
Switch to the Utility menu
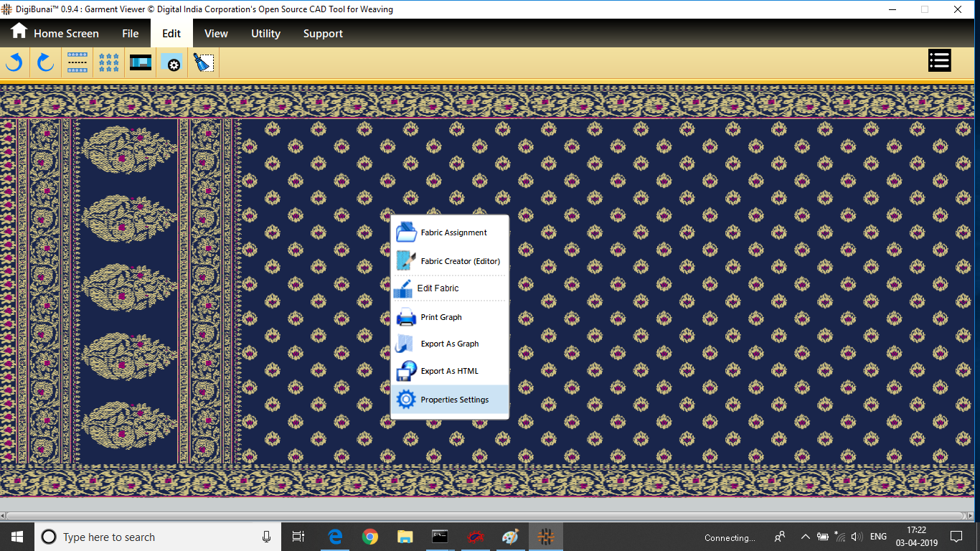(x=265, y=33)
